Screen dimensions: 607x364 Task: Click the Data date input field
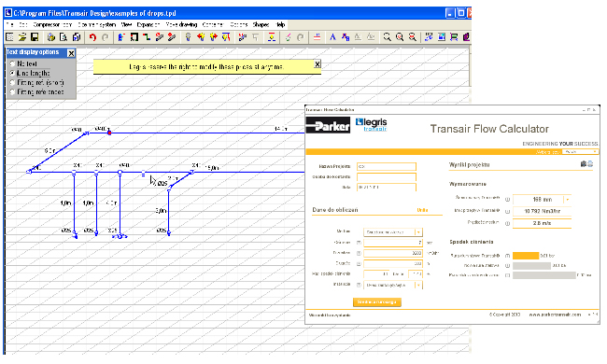[387, 187]
